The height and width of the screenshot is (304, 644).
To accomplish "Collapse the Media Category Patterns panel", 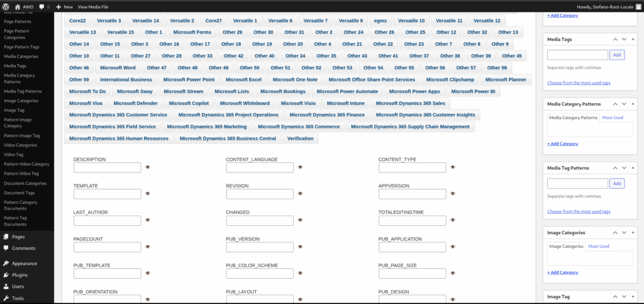I will 633,104.
